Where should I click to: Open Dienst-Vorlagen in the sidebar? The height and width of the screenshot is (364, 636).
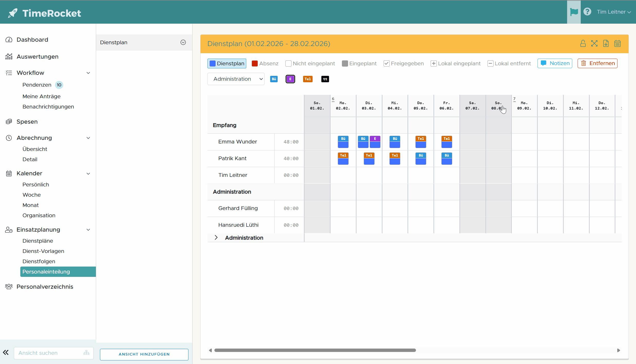tap(43, 251)
